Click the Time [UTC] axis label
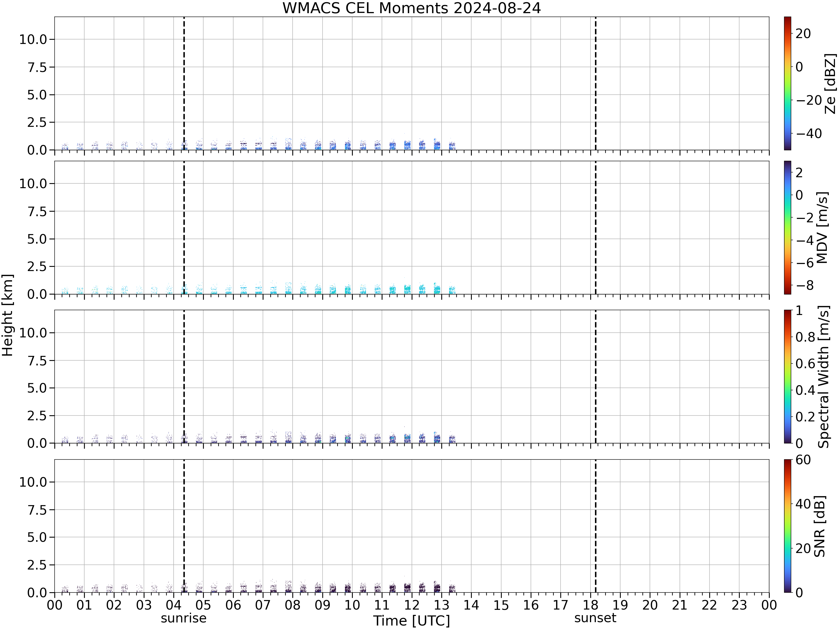The width and height of the screenshot is (840, 630). (411, 620)
